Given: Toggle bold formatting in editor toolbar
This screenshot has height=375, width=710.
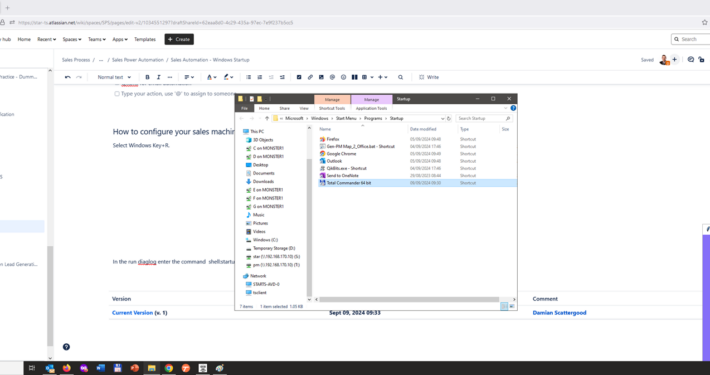Looking at the screenshot, I should [x=147, y=77].
